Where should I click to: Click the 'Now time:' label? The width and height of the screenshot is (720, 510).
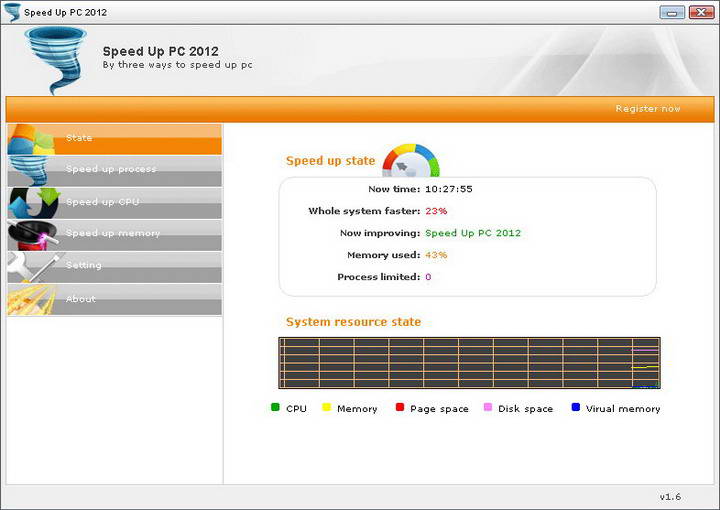(x=394, y=189)
